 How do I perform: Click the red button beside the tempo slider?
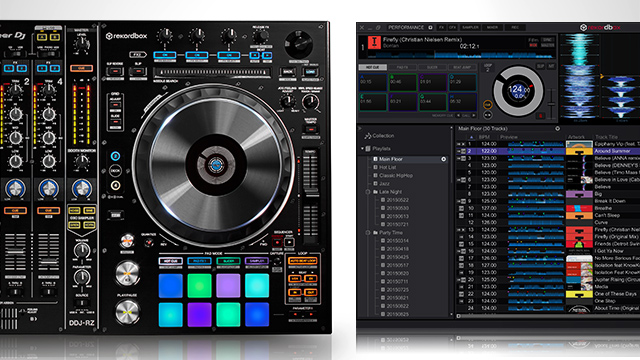540,116
